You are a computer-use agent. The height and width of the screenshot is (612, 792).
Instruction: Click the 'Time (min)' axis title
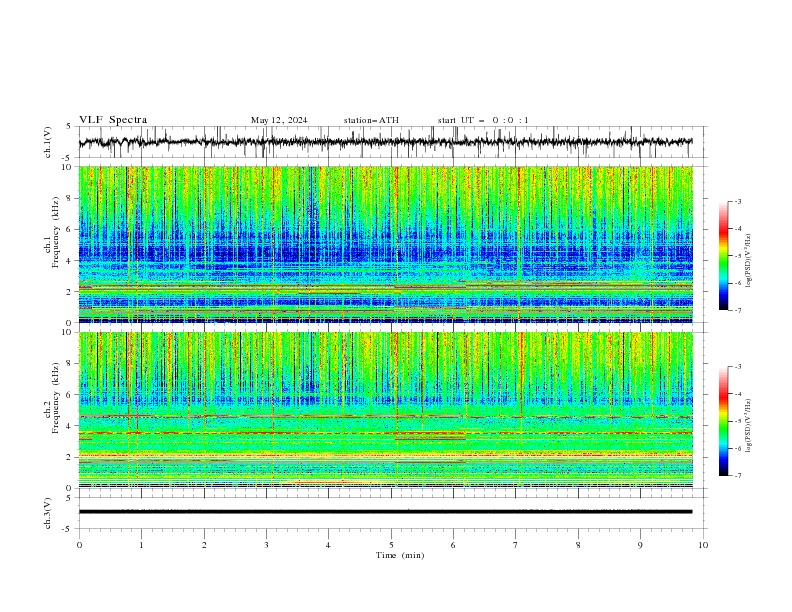(400, 555)
